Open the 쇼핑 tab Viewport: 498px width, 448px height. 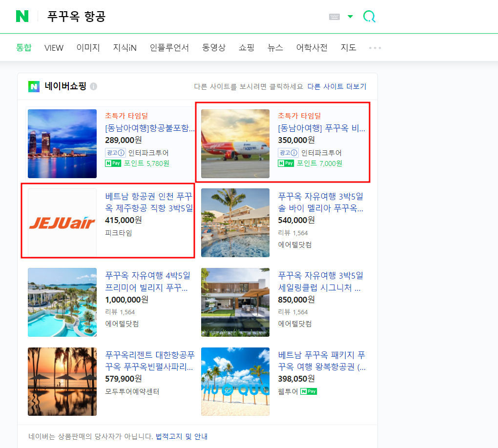(247, 48)
